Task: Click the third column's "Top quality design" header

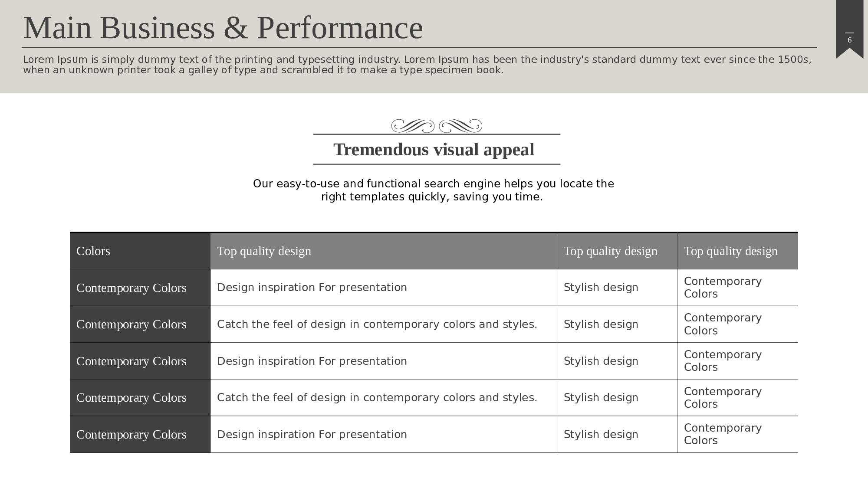Action: click(x=617, y=251)
